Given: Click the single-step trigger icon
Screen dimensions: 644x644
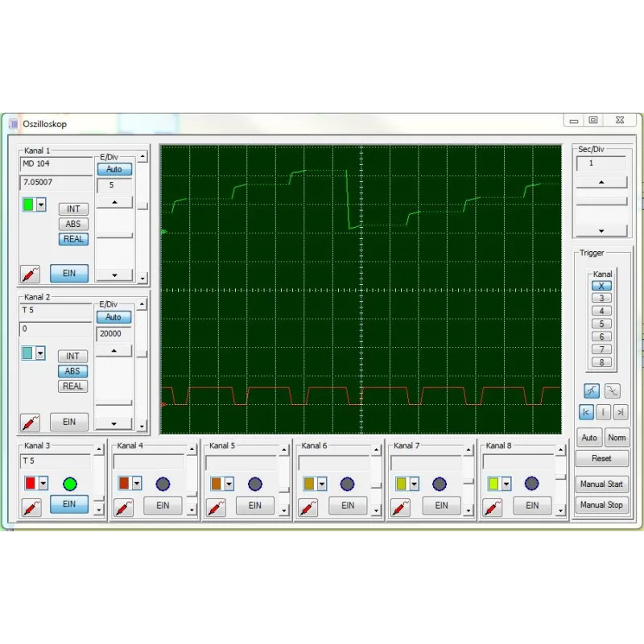Looking at the screenshot, I should point(603,412).
